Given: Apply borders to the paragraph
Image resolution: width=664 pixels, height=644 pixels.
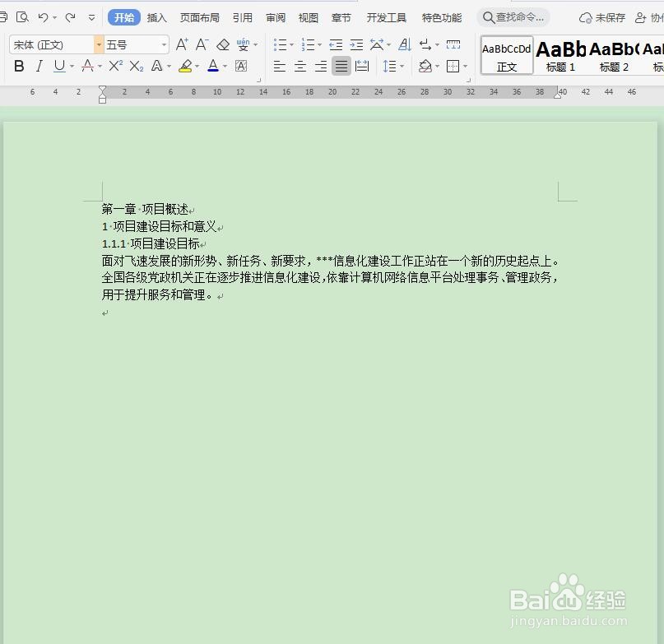Looking at the screenshot, I should click(x=453, y=66).
